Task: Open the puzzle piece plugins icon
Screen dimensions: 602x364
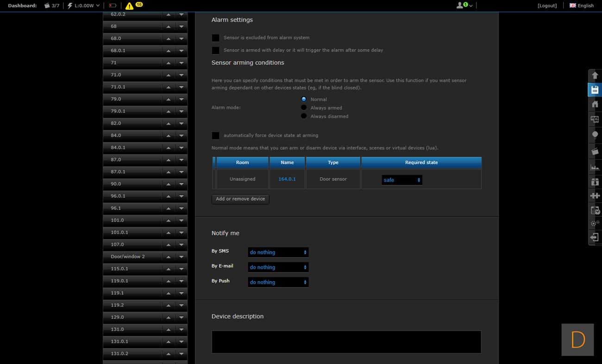Action: tap(595, 196)
